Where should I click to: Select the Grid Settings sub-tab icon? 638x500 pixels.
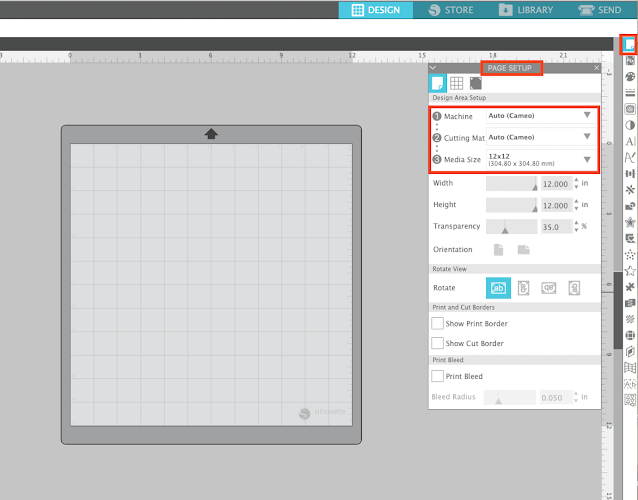(456, 83)
